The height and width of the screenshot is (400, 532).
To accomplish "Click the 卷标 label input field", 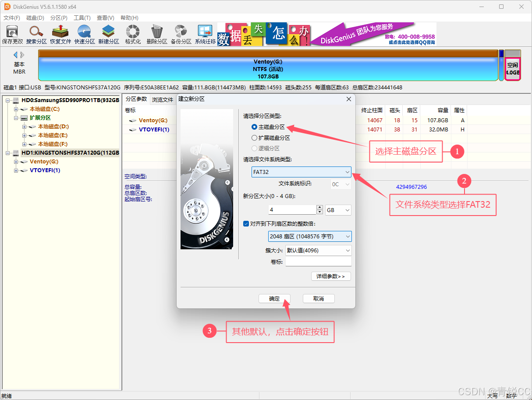I will coord(318,262).
